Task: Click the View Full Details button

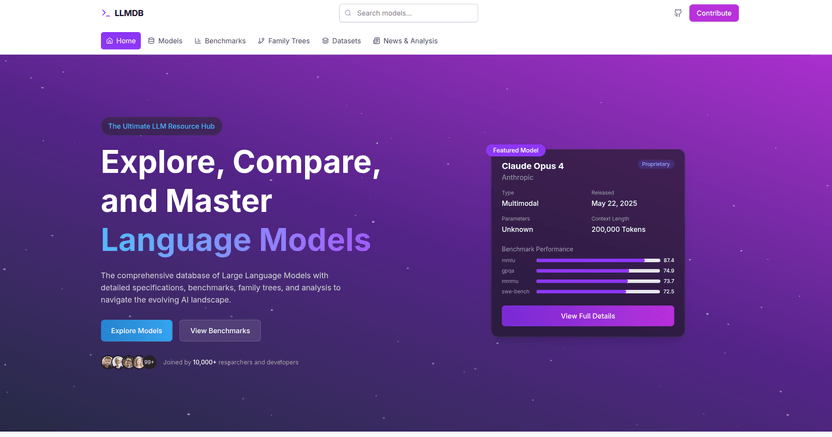Action: (588, 316)
